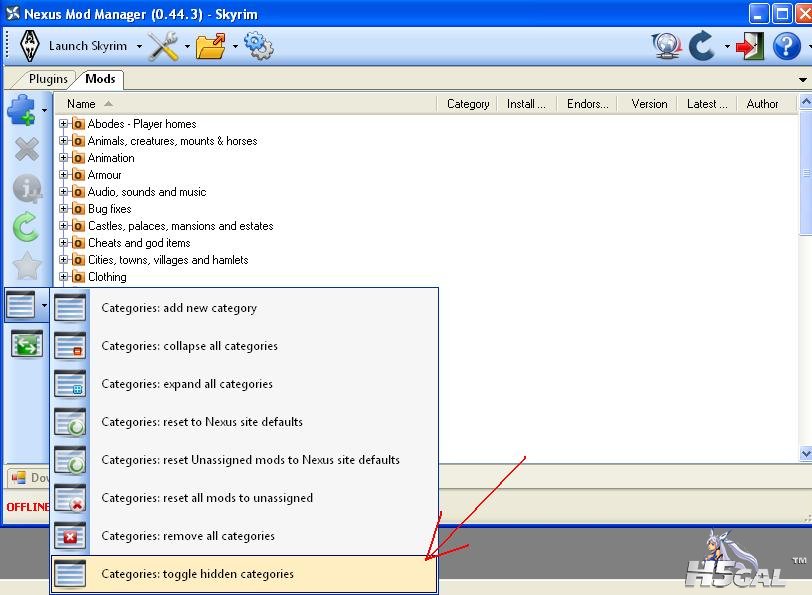
Task: Choose Categories: reset all mods to unassigned
Action: [244, 498]
